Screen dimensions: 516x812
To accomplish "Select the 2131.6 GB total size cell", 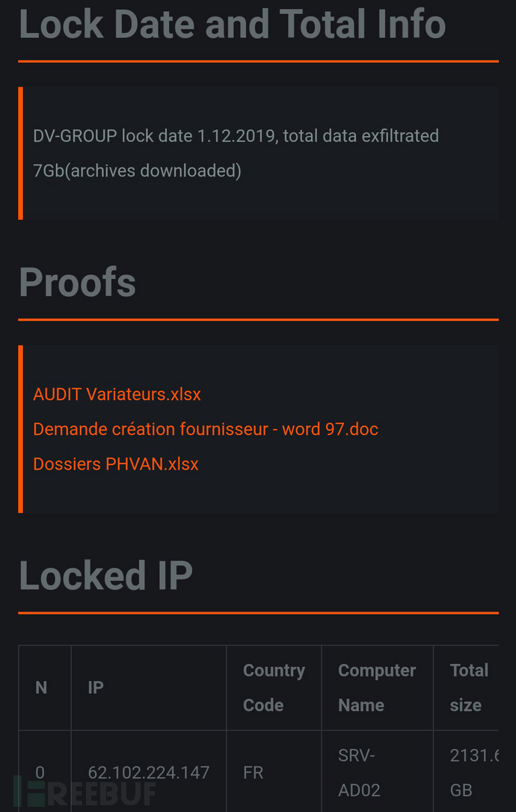I will pos(466,772).
